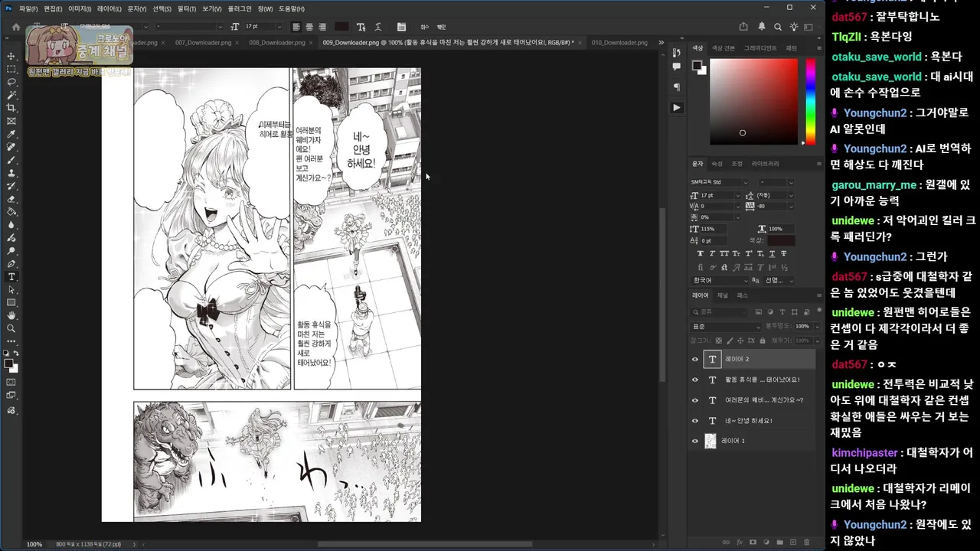Open layer blend mode dropdown 표준
The width and height of the screenshot is (980, 551).
click(x=727, y=327)
